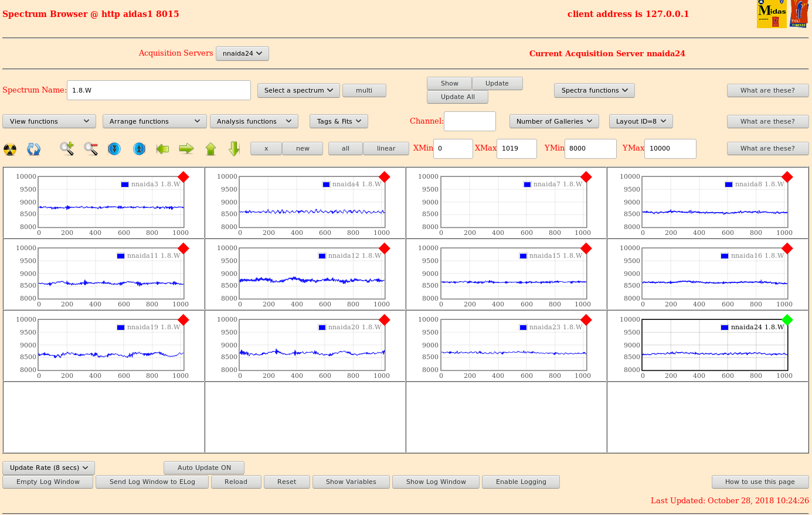Click the green up arrow icon
812x515 pixels.
210,149
